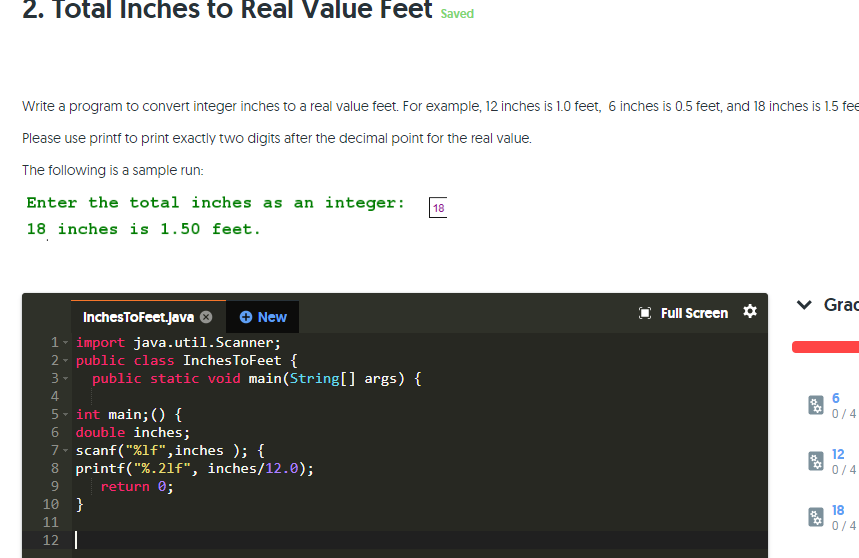Fold class block at line 2
Viewport: 859px width, 558px height.
click(x=66, y=361)
